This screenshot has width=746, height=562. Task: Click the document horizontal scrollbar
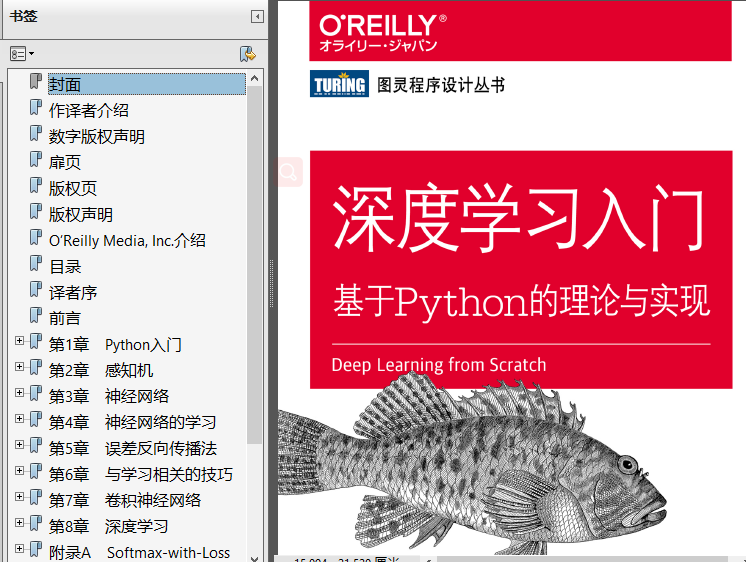click(x=583, y=559)
